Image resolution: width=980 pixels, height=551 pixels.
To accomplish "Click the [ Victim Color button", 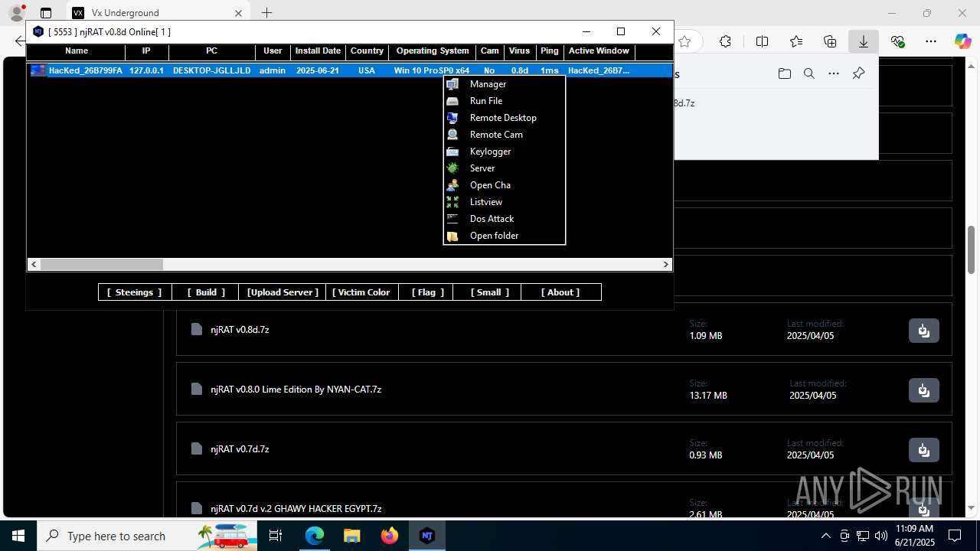I will pos(361,292).
